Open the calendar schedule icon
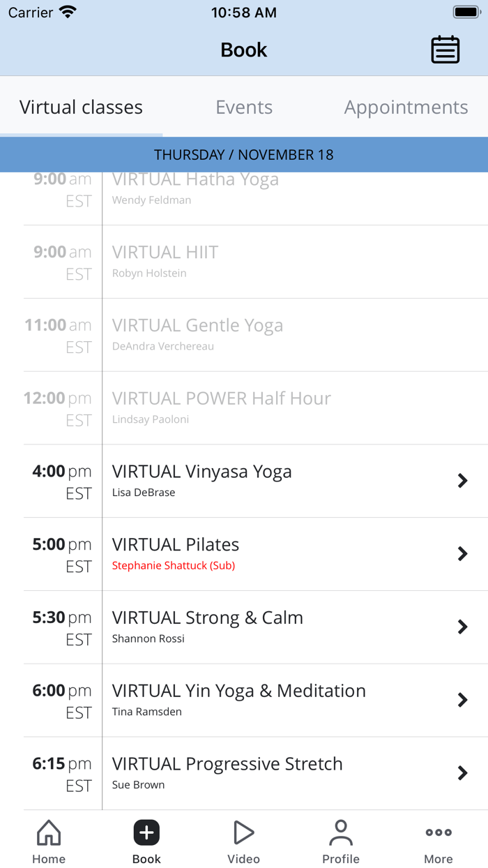The image size is (488, 868). pyautogui.click(x=445, y=50)
